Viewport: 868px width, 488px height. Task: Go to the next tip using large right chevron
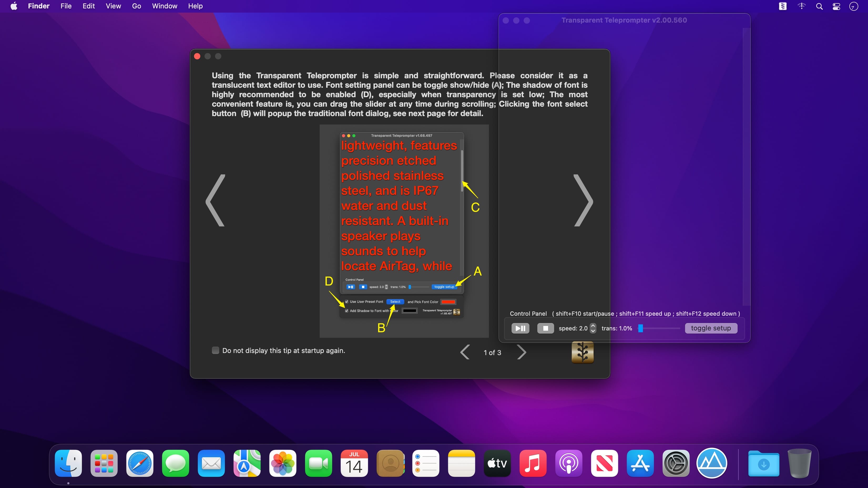coord(583,200)
